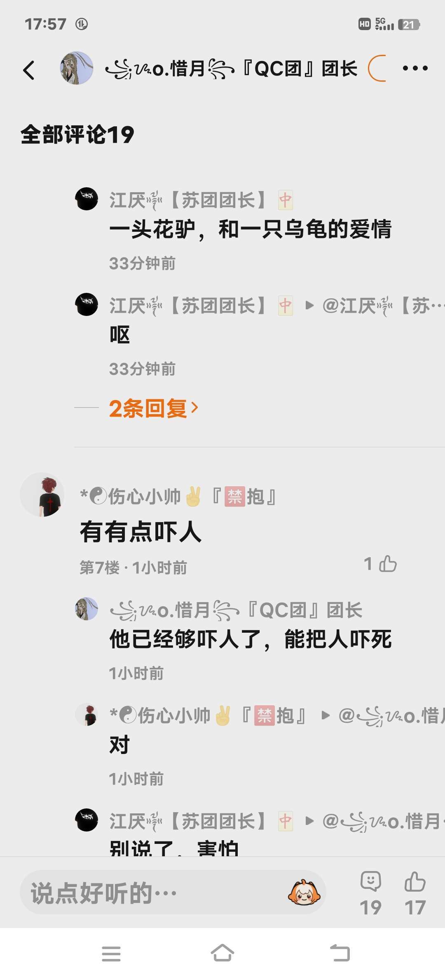Tap the 禁 badge in 伤心小帅 username
The width and height of the screenshot is (445, 980).
click(235, 496)
